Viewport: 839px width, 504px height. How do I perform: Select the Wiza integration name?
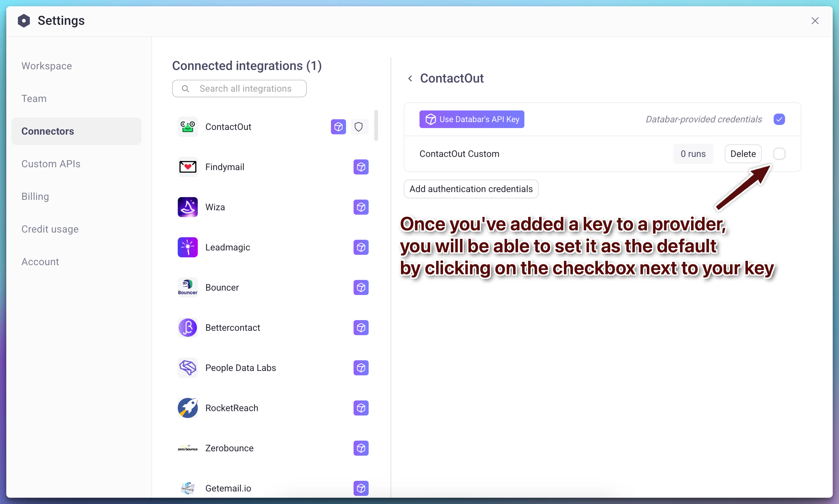tap(215, 207)
